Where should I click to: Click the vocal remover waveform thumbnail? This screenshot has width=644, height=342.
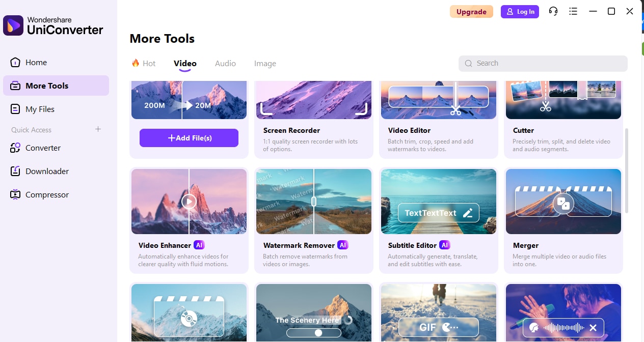click(563, 313)
